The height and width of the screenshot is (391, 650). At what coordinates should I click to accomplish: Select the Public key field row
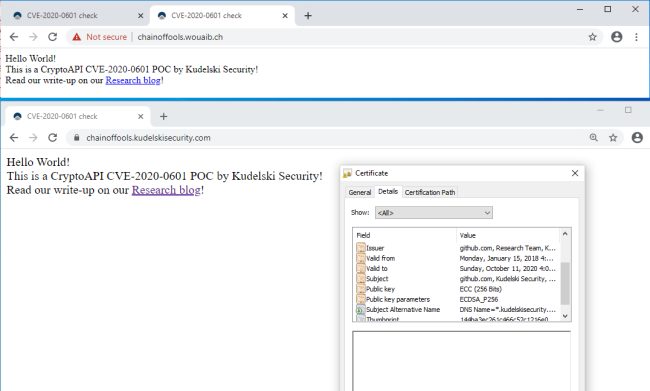pyautogui.click(x=457, y=289)
